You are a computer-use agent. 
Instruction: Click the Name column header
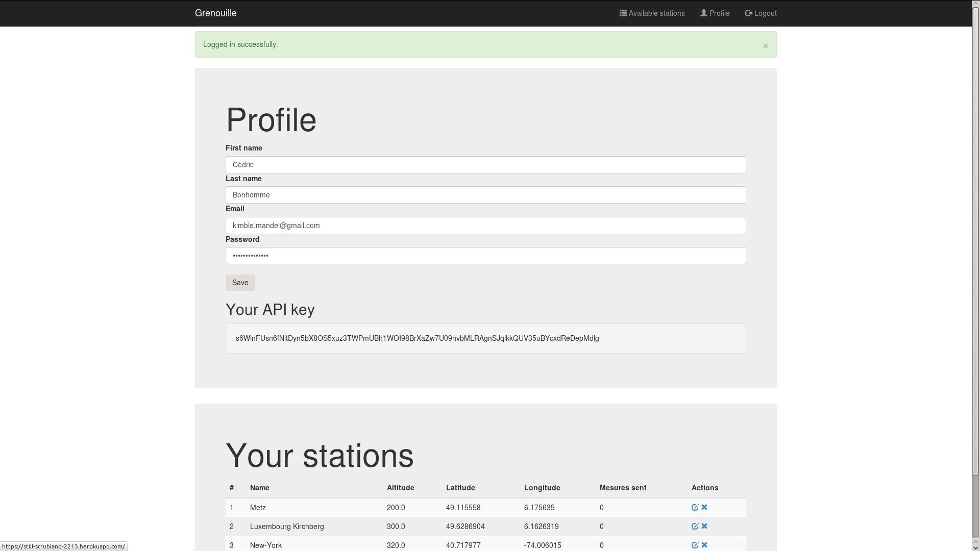click(x=259, y=488)
